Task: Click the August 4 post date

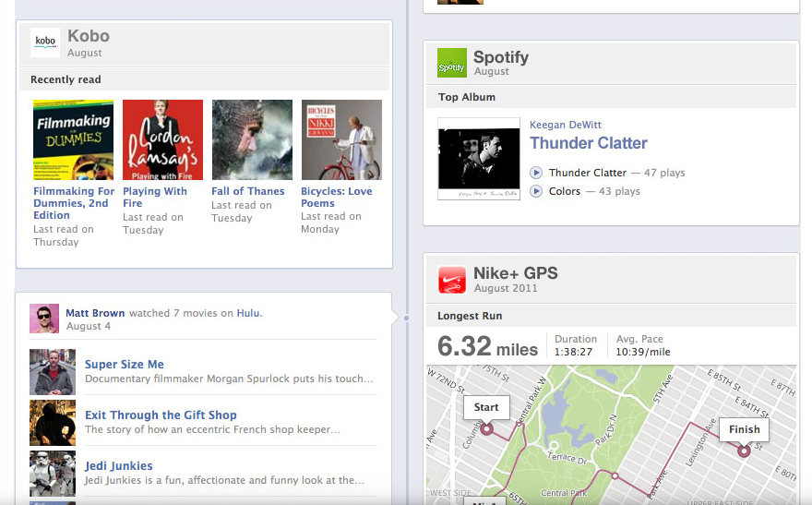Action: click(x=89, y=326)
